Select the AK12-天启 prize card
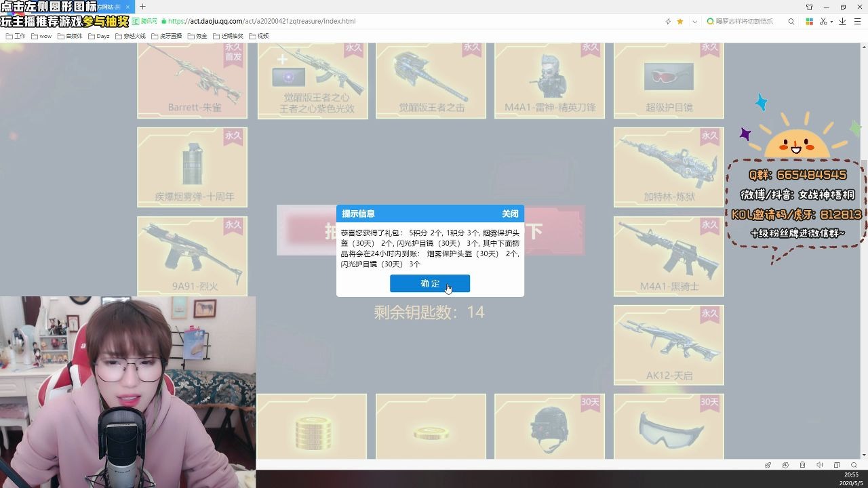The height and width of the screenshot is (488, 868). tap(669, 345)
